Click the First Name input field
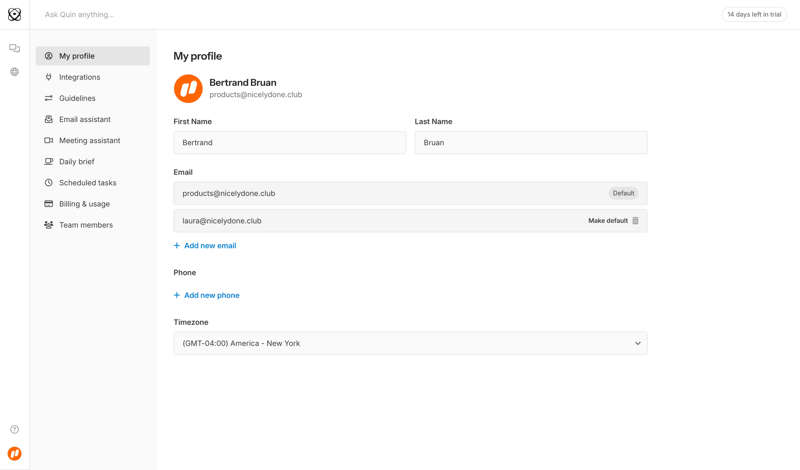The image size is (800, 470). click(289, 143)
